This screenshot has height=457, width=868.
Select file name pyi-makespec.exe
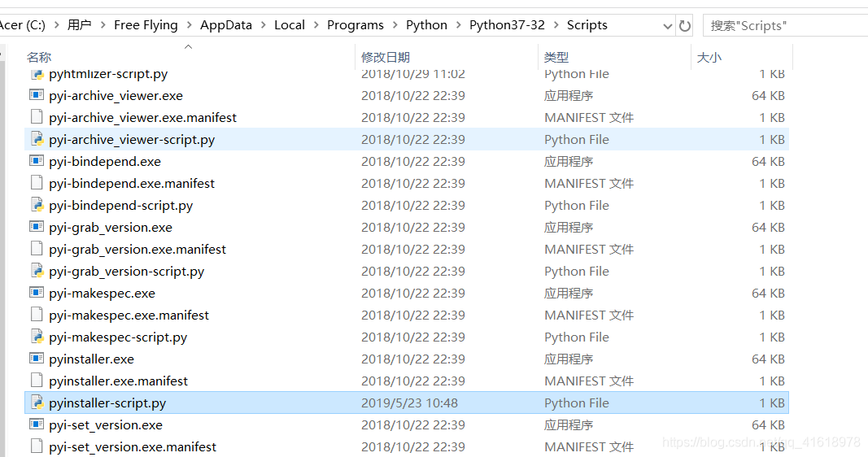[x=102, y=294]
